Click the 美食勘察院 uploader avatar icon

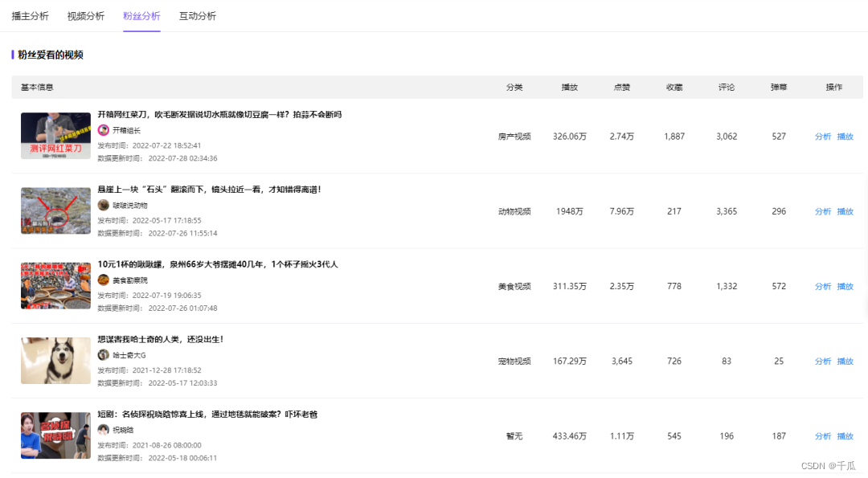click(x=103, y=280)
